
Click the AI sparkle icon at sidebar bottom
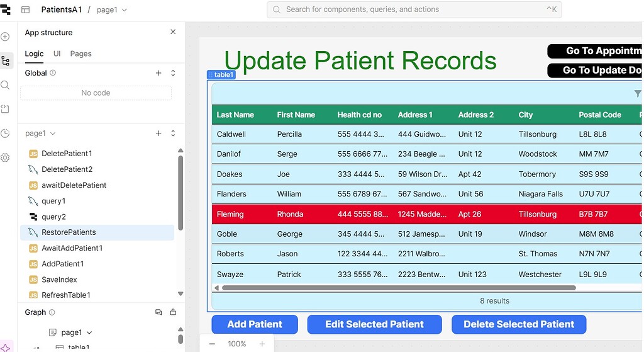5,348
